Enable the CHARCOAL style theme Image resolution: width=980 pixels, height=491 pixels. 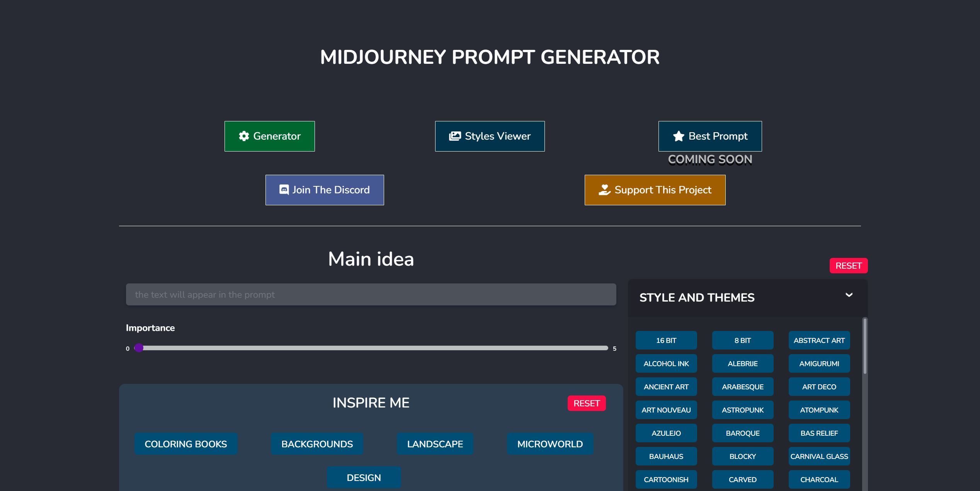pos(819,479)
